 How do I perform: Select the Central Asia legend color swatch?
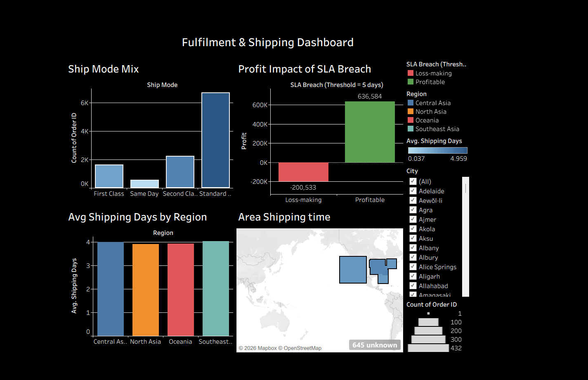(411, 103)
